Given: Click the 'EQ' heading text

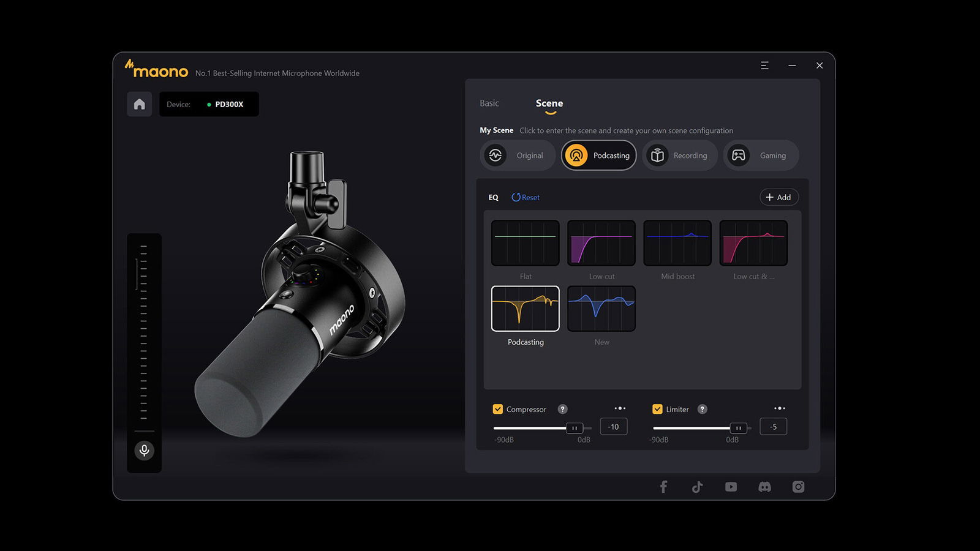Looking at the screenshot, I should click(493, 197).
